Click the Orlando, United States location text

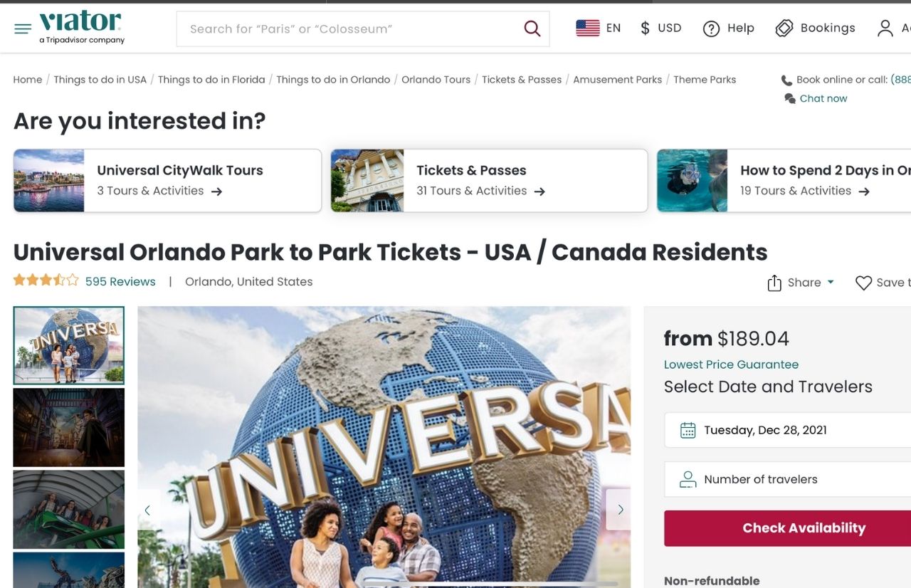click(249, 282)
